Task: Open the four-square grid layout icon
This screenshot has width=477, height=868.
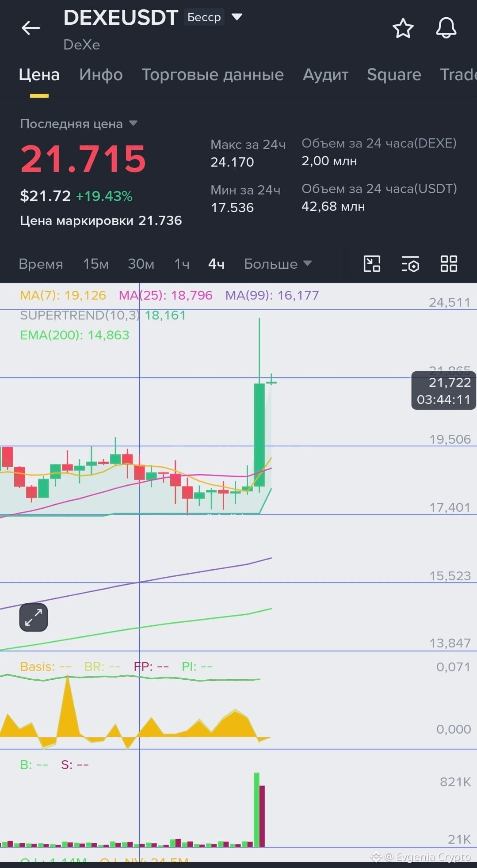Action: [449, 264]
